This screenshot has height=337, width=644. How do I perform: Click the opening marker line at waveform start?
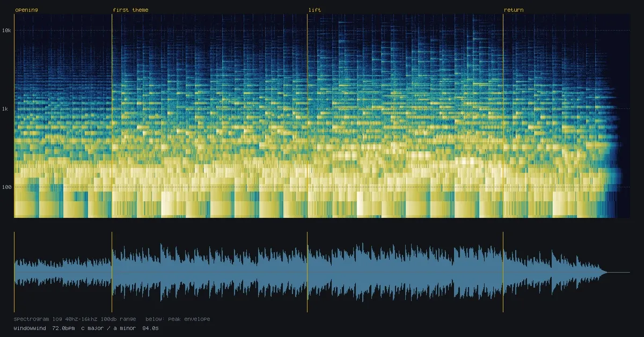click(14, 272)
